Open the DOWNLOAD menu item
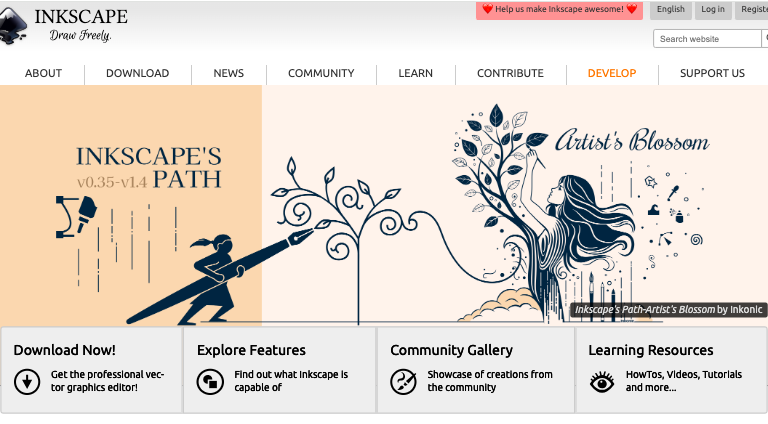 (x=137, y=73)
